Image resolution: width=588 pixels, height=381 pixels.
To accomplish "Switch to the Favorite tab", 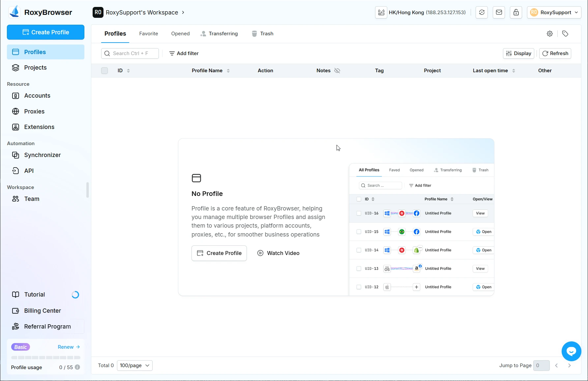I will coord(148,34).
